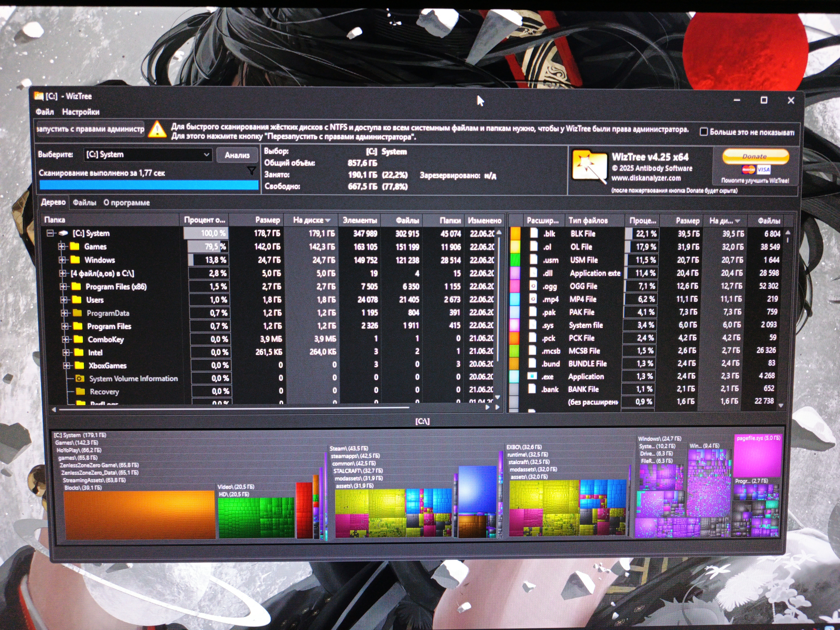Sort by the 'На диске' column header
This screenshot has height=630, width=840.
coord(311,220)
